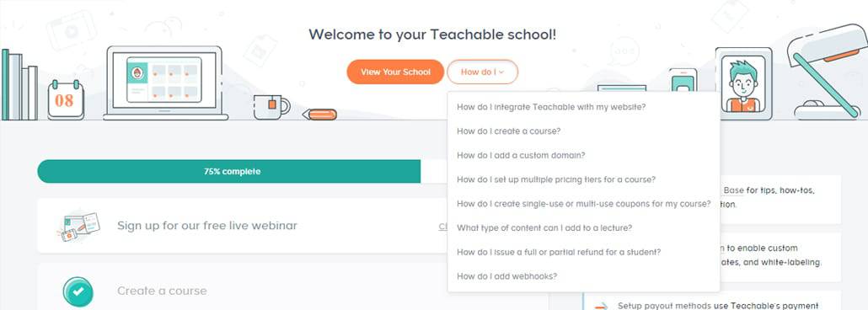This screenshot has width=868, height=310.
Task: Click the webinar illustration icon
Action: coord(78,227)
